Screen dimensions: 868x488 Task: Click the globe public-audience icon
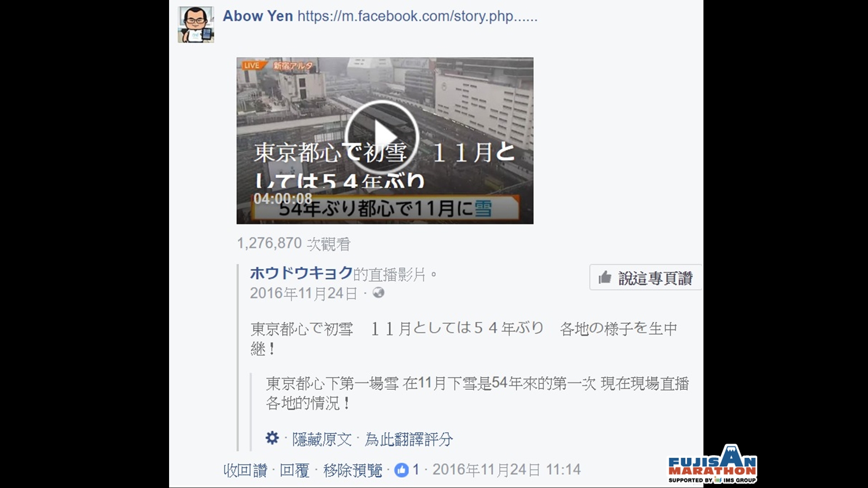(x=378, y=293)
